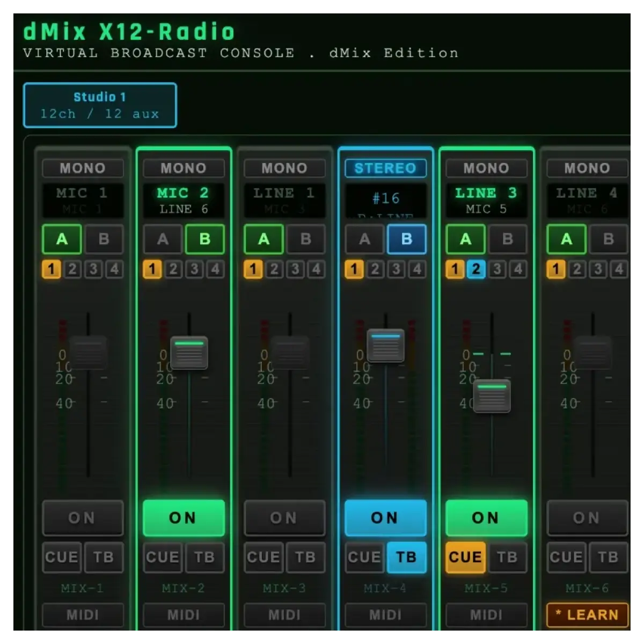Toggle bus 2 on MIC 1 channel
The width and height of the screenshot is (644, 644).
[72, 269]
